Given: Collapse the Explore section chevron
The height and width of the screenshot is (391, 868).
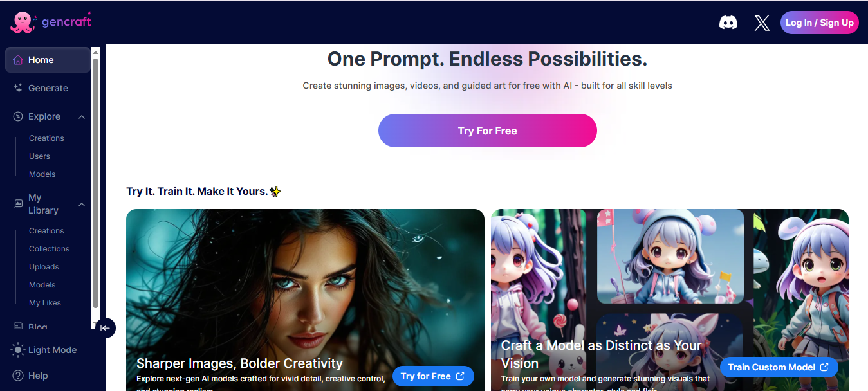Looking at the screenshot, I should tap(82, 117).
